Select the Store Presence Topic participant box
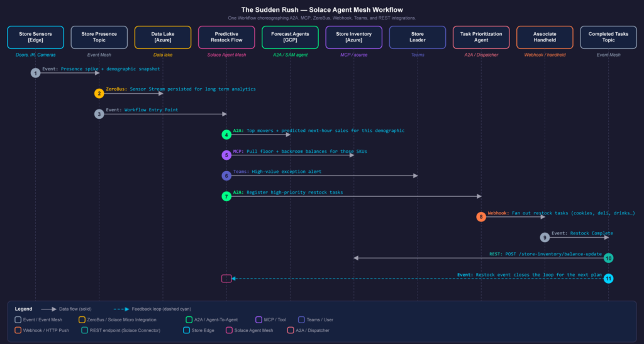The height and width of the screenshot is (344, 644). [99, 37]
